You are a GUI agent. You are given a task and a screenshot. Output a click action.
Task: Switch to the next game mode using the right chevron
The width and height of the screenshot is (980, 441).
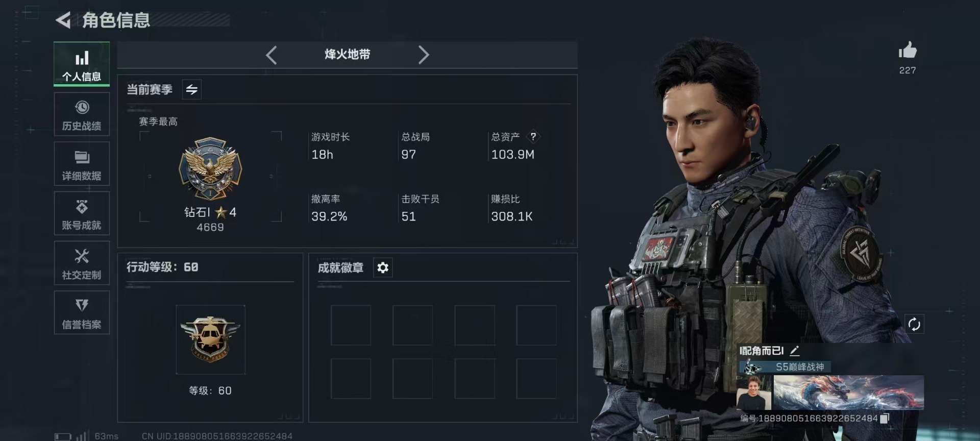(x=423, y=55)
